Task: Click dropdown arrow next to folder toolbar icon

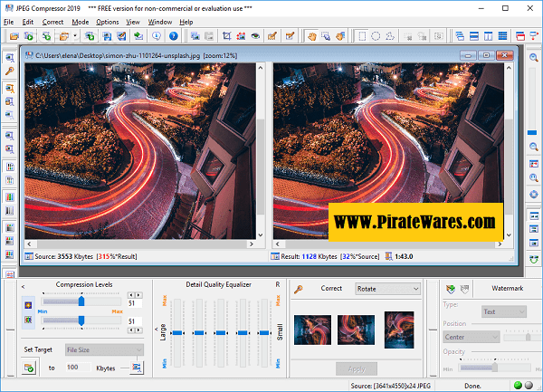Action: [75, 36]
